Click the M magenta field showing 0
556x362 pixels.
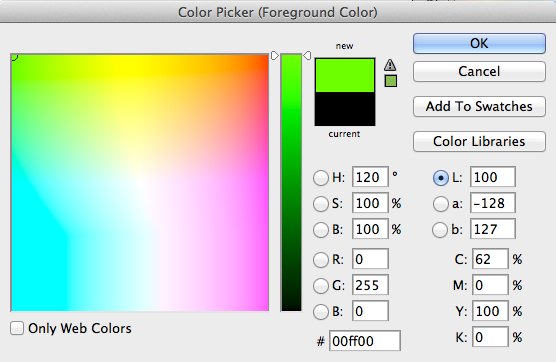click(x=490, y=285)
